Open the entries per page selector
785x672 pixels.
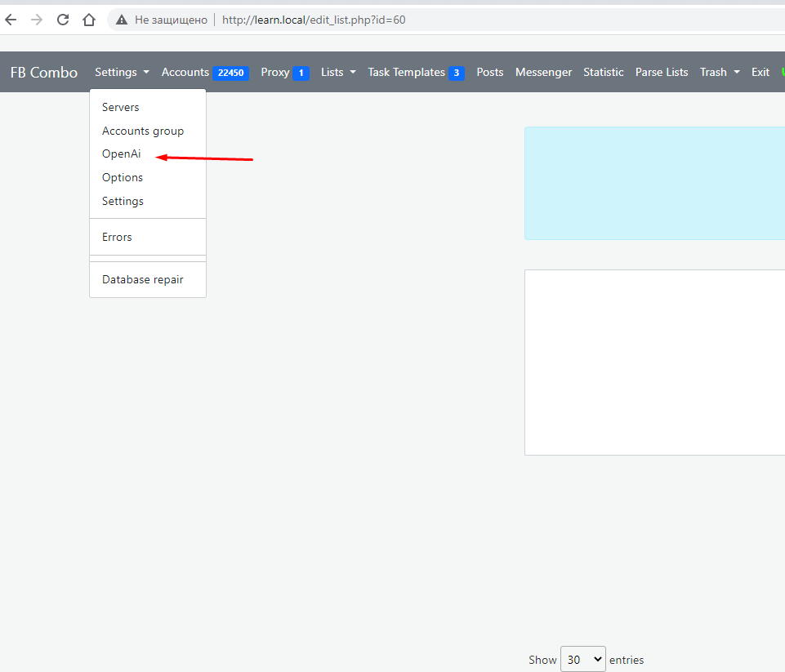tap(582, 660)
